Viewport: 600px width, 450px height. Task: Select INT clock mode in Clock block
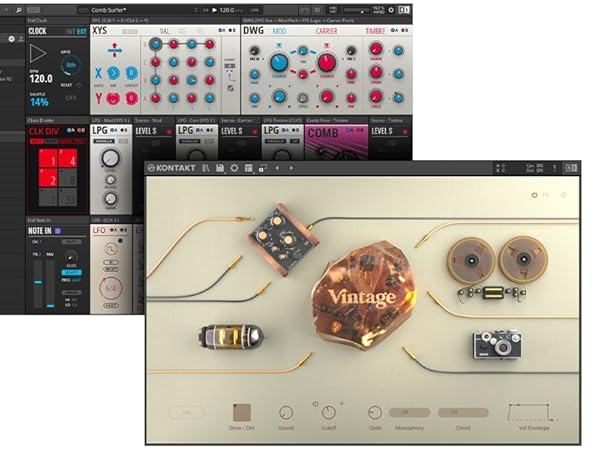click(70, 31)
